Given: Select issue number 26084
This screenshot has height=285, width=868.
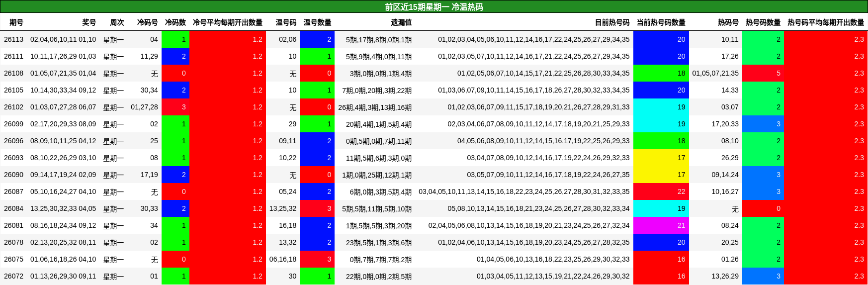Looking at the screenshot, I should pos(13,208).
